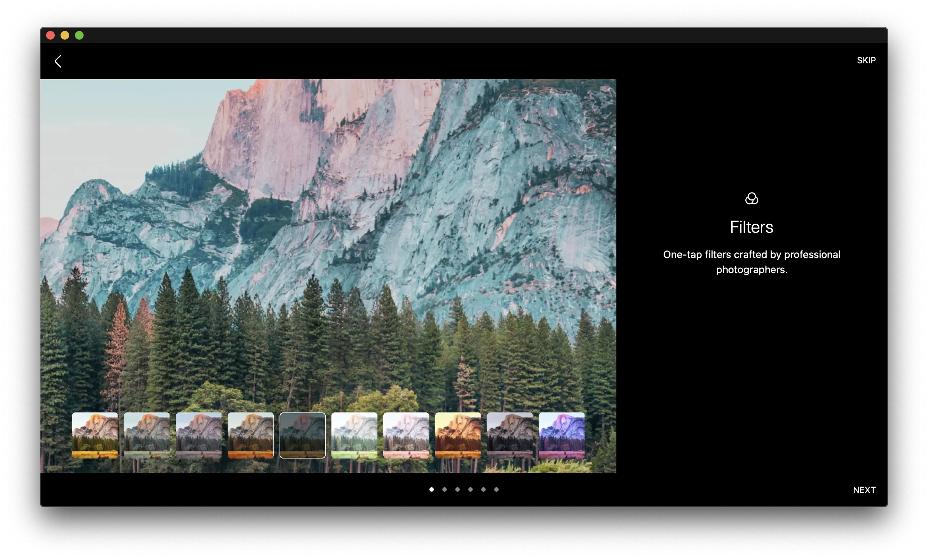Choose the pale pink filter thumbnail

click(406, 435)
